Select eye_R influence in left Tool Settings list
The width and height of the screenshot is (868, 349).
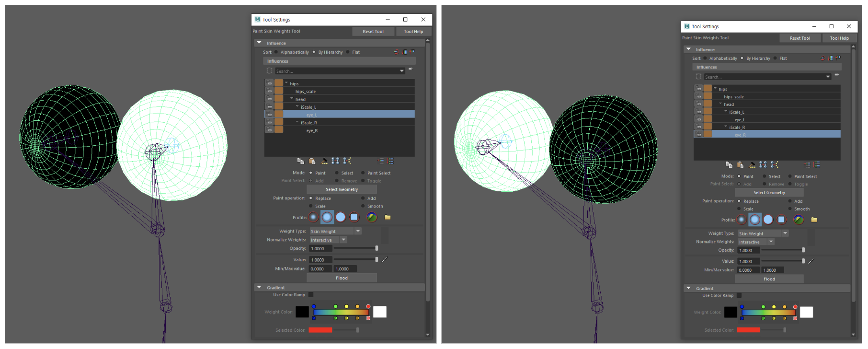pos(312,131)
